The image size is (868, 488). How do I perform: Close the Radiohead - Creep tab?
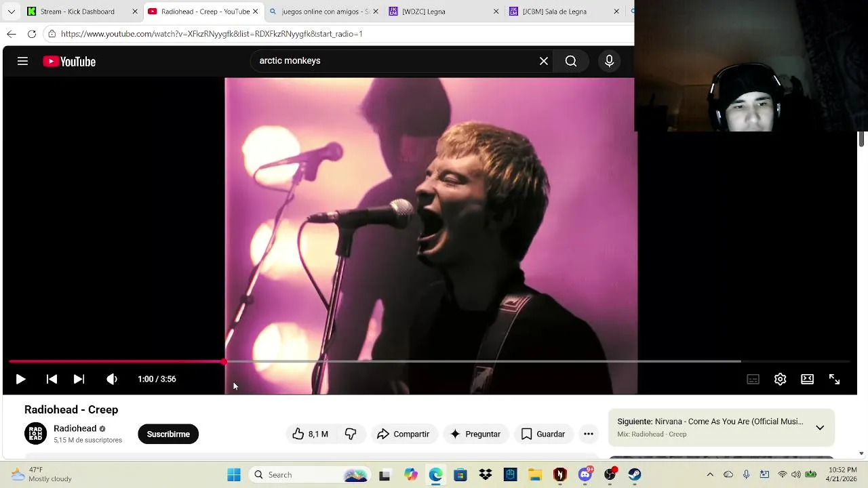[x=256, y=12]
